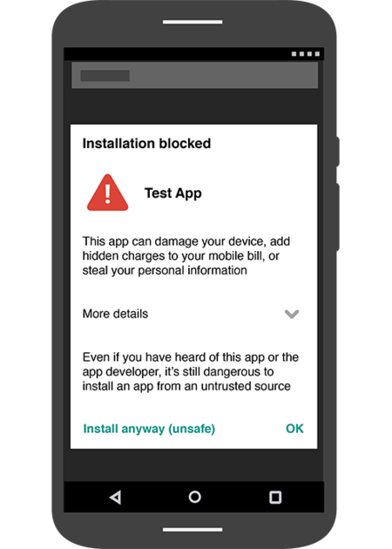Tap the phone's bottom speaker bar

point(193,530)
